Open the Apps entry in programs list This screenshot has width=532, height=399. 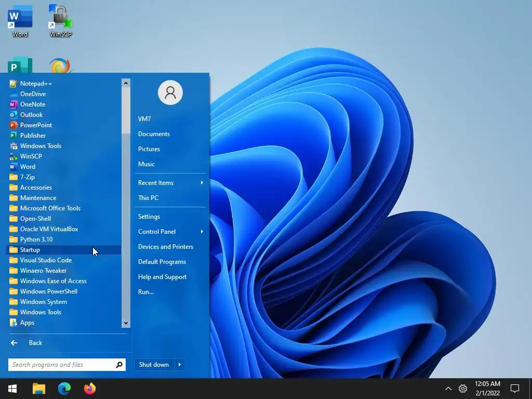(x=64, y=323)
